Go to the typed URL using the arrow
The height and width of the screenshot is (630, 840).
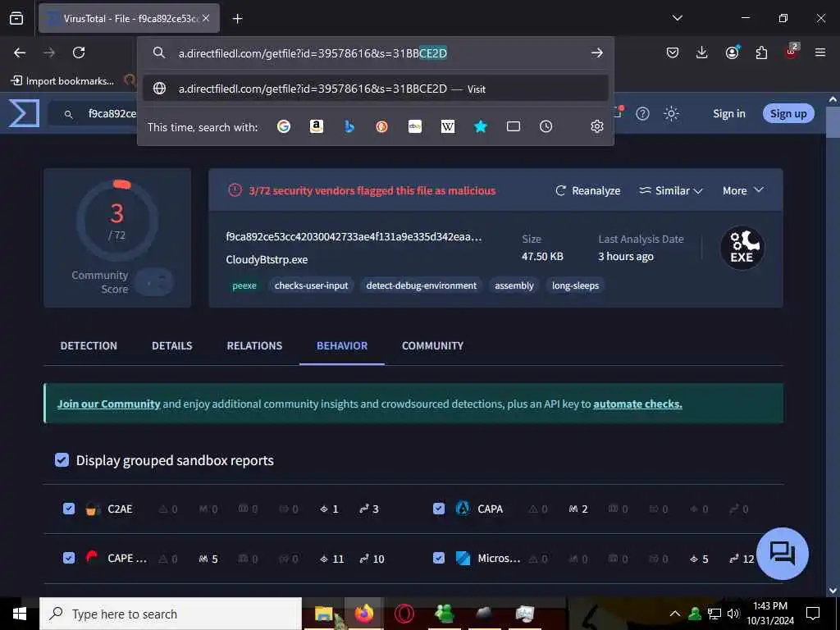click(x=597, y=52)
